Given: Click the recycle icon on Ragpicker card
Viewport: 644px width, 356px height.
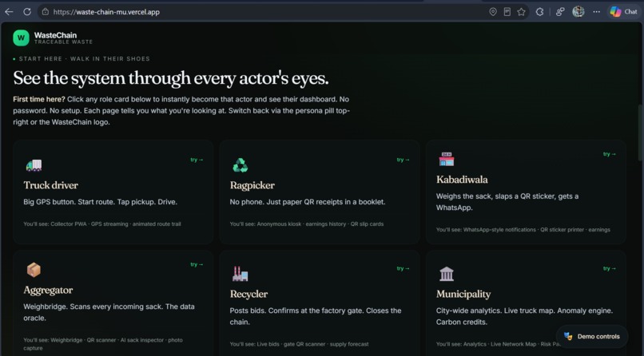Looking at the screenshot, I should coord(241,165).
